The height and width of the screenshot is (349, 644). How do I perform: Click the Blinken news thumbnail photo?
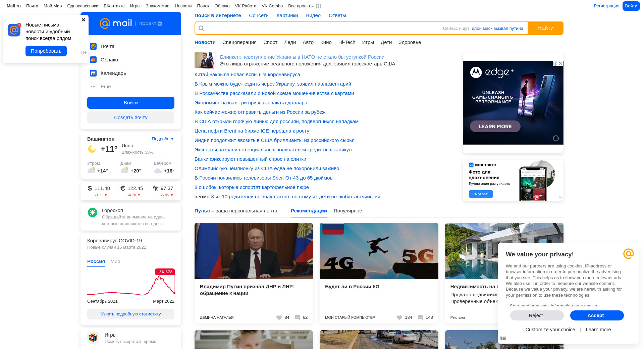tap(205, 60)
